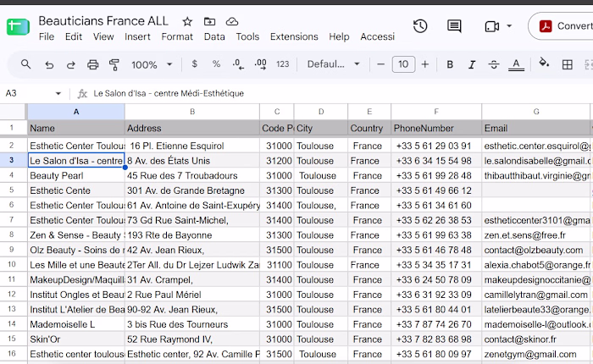Viewport: 593px width, 364px height.
Task: Select cell with zen.et.sens@free.fr email
Action: pos(536,235)
